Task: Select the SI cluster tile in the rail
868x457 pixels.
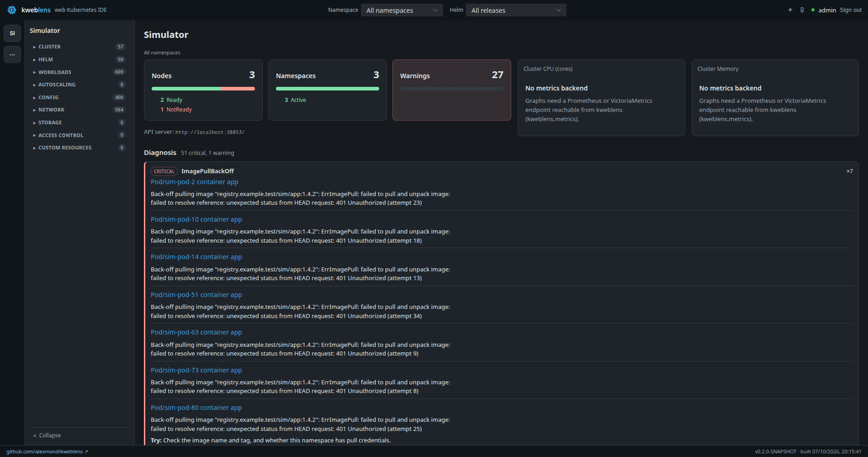Action: click(x=12, y=33)
